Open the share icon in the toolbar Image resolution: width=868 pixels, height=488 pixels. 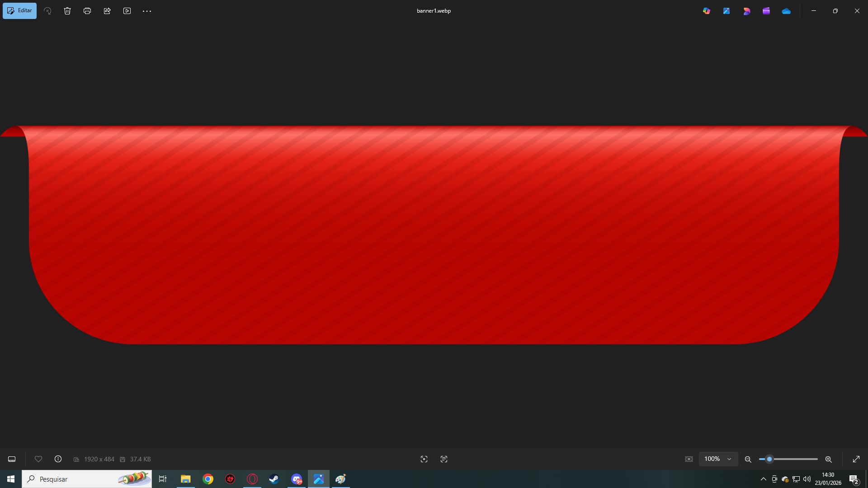coord(107,11)
